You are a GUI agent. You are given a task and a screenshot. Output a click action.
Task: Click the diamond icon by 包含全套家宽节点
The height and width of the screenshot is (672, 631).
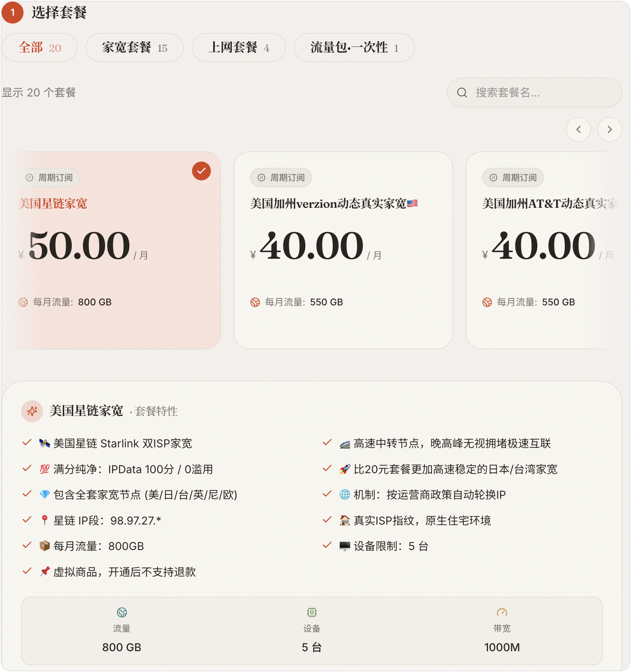click(45, 495)
